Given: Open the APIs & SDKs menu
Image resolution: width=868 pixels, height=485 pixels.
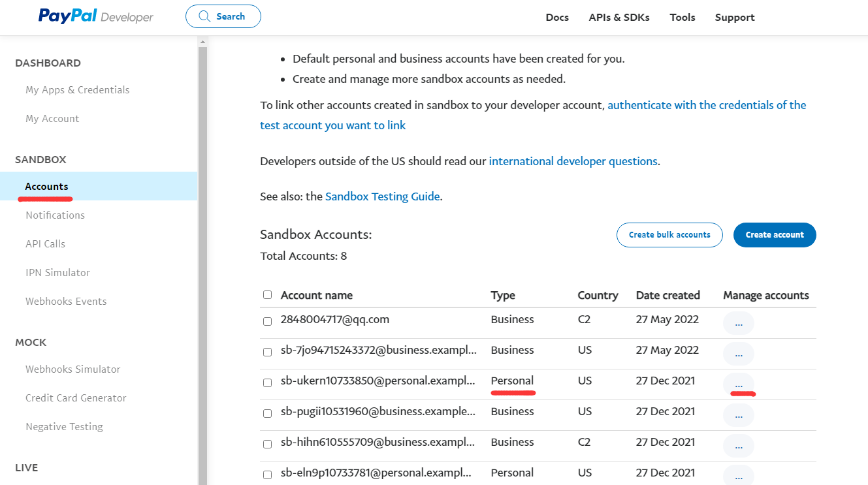Looking at the screenshot, I should coord(619,18).
